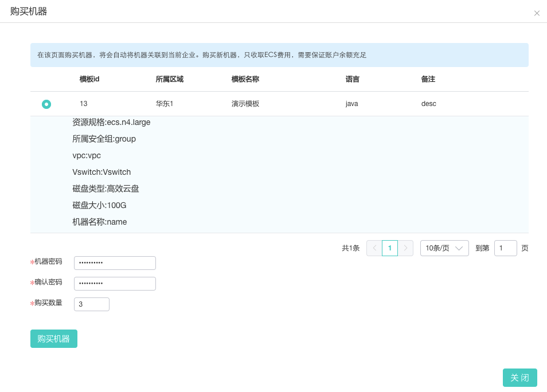
Task: Select page 1 in pagination
Action: (x=390, y=248)
